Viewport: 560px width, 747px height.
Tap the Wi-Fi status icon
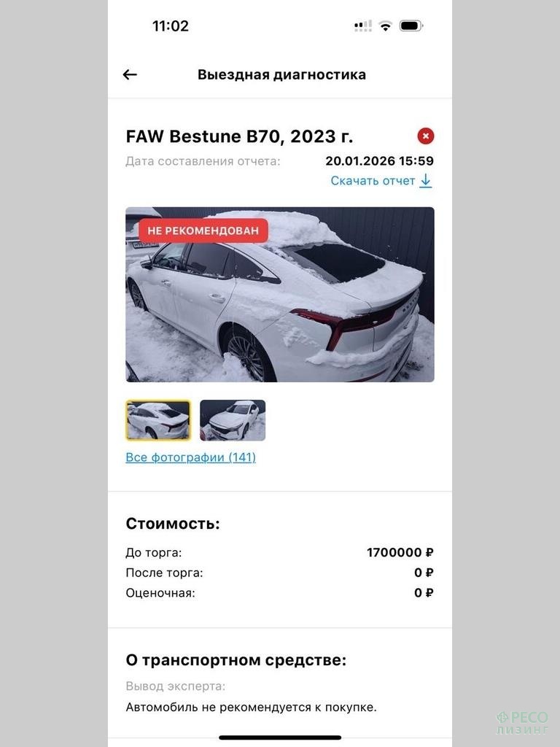coord(385,26)
